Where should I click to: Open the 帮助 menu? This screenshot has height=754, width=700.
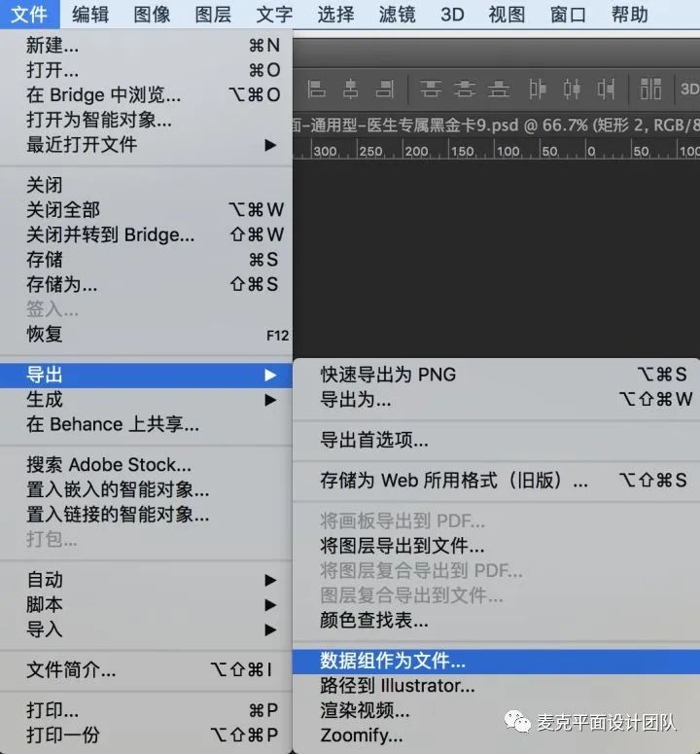(629, 15)
